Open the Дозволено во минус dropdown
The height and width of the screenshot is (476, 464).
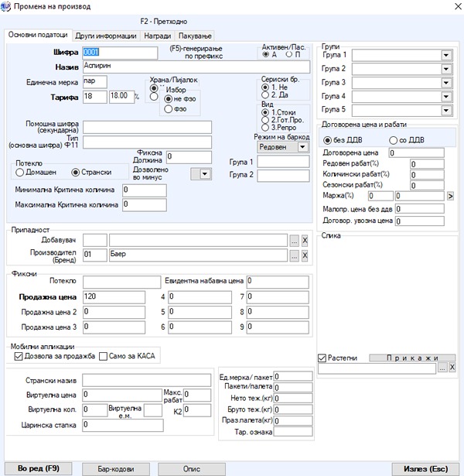click(x=205, y=174)
